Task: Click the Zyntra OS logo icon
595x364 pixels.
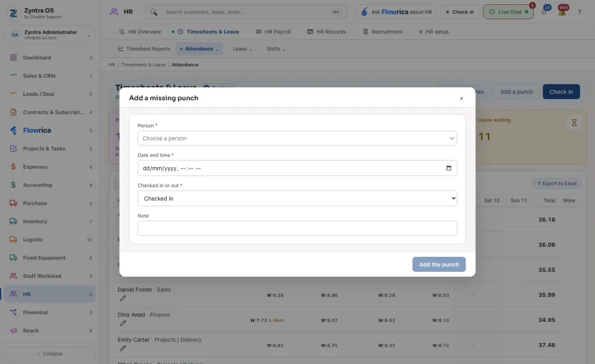Action: click(x=13, y=13)
